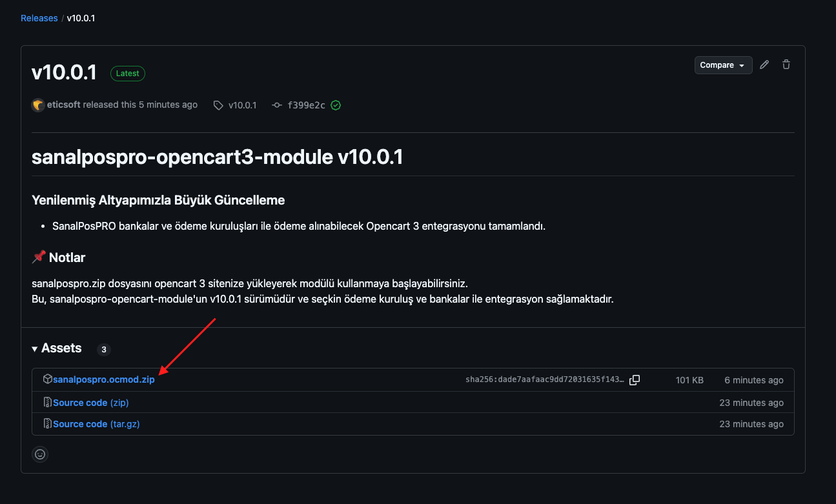
Task: Open the Compare dropdown
Action: (x=723, y=65)
